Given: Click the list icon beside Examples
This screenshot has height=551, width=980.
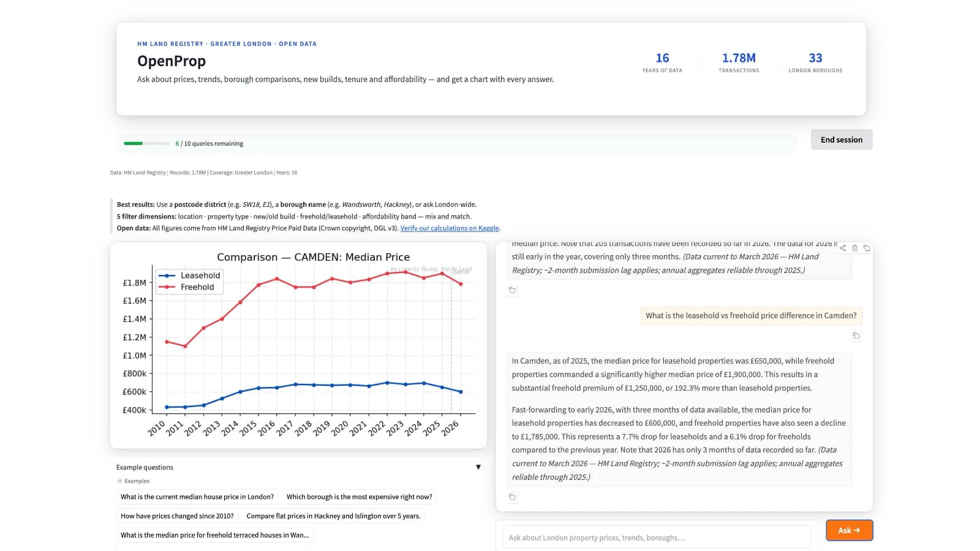Looking at the screenshot, I should coord(119,481).
